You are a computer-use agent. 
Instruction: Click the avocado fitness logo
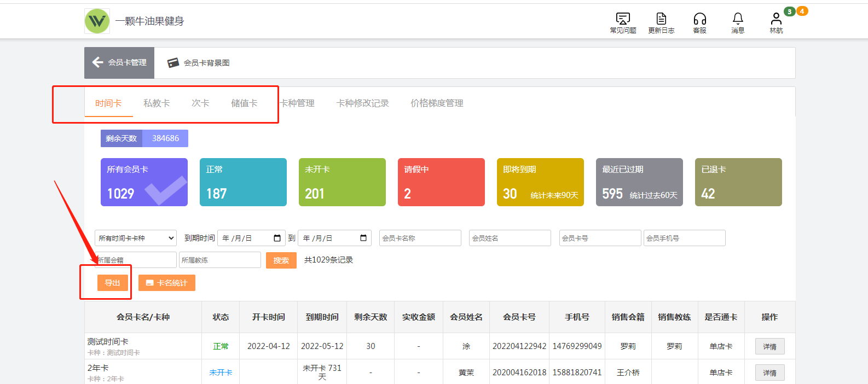coord(97,21)
